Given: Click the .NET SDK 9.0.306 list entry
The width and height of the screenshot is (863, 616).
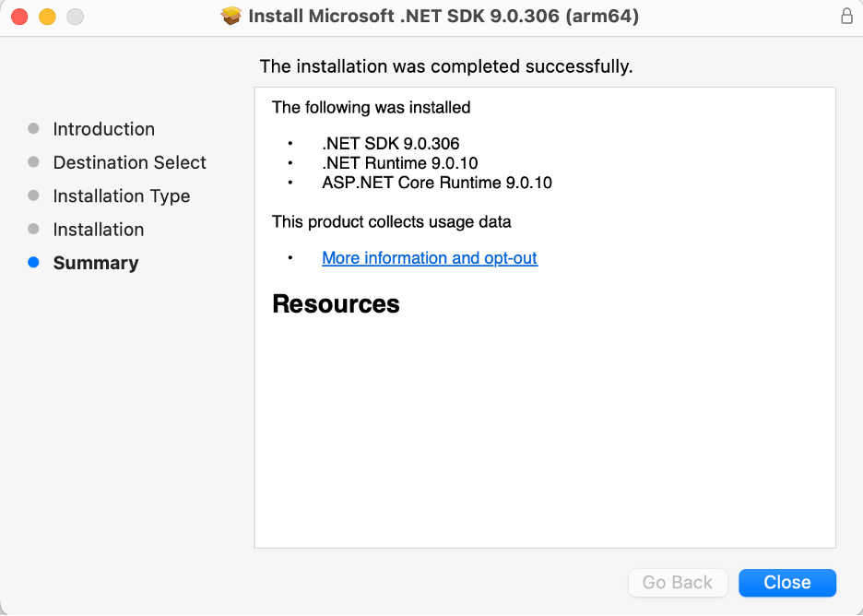Looking at the screenshot, I should pyautogui.click(x=390, y=144).
